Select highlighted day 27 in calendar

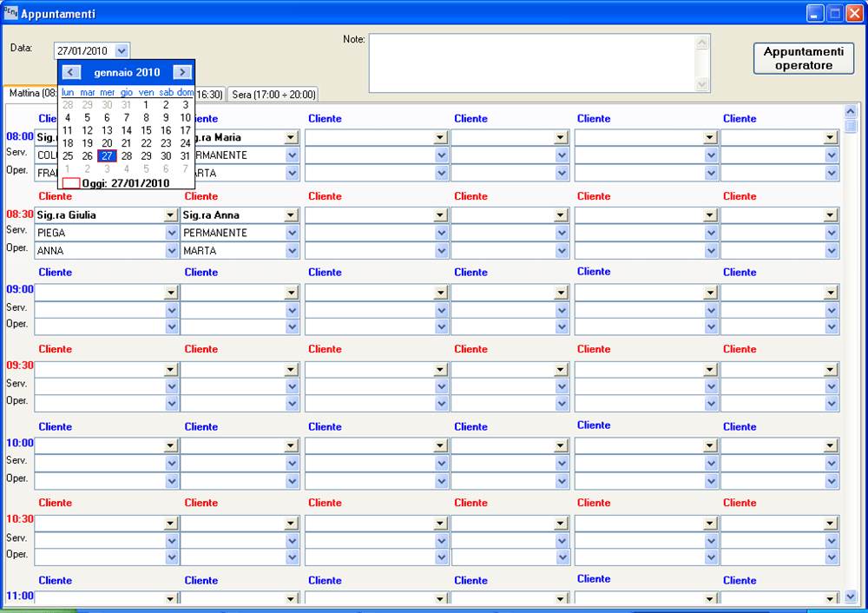point(107,156)
